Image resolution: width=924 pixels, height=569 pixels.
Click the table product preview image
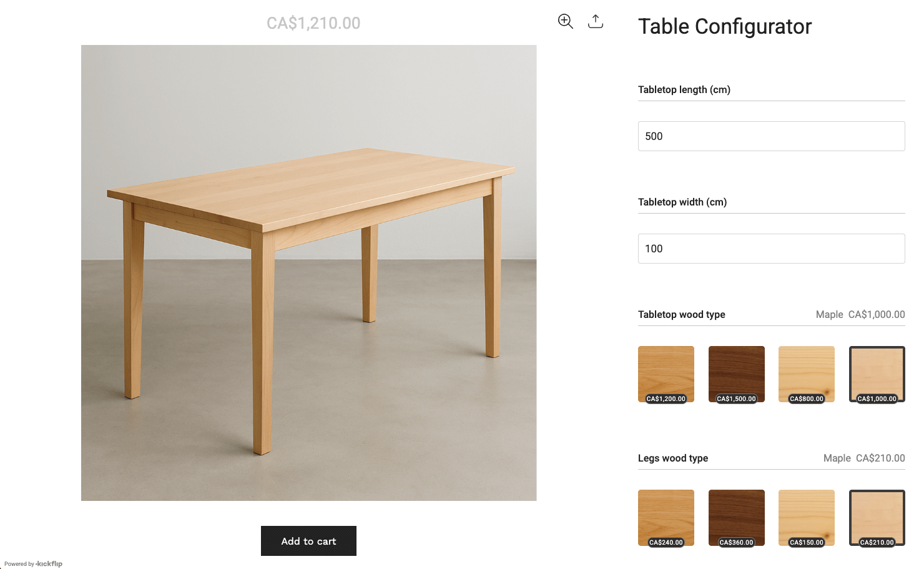click(x=308, y=272)
